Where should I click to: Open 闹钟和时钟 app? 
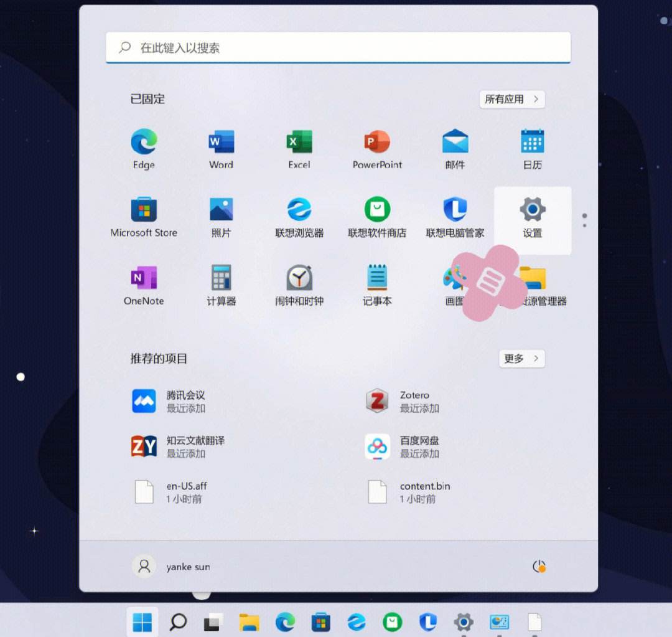click(x=299, y=285)
